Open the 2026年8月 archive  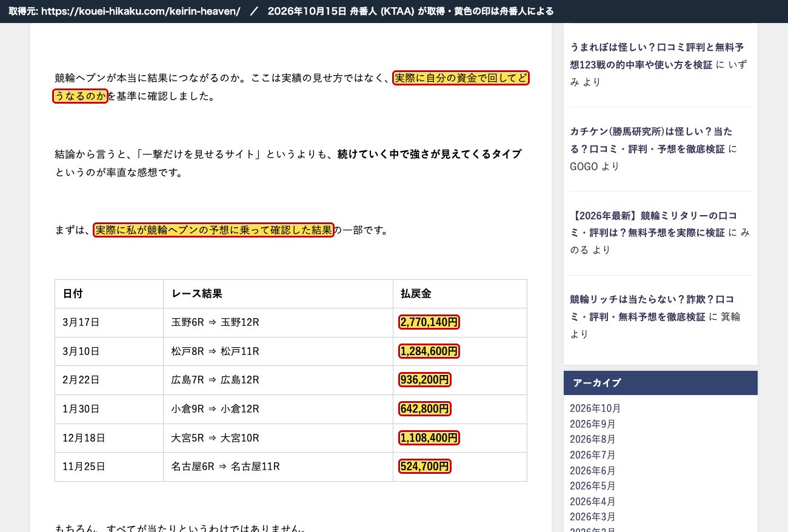(593, 439)
